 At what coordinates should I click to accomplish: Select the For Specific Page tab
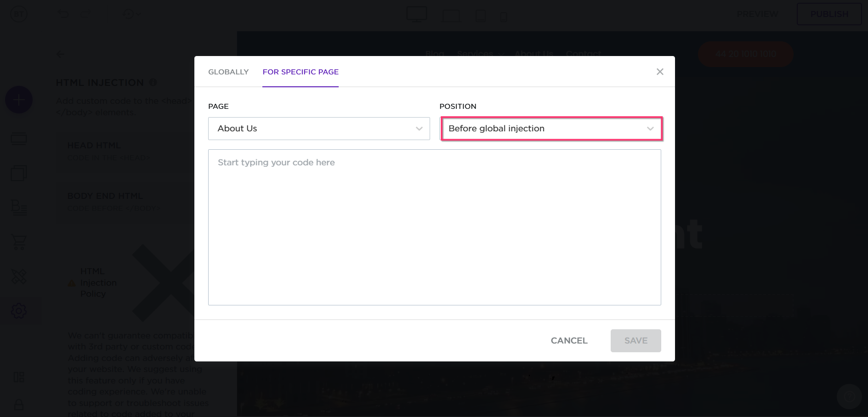pos(301,72)
